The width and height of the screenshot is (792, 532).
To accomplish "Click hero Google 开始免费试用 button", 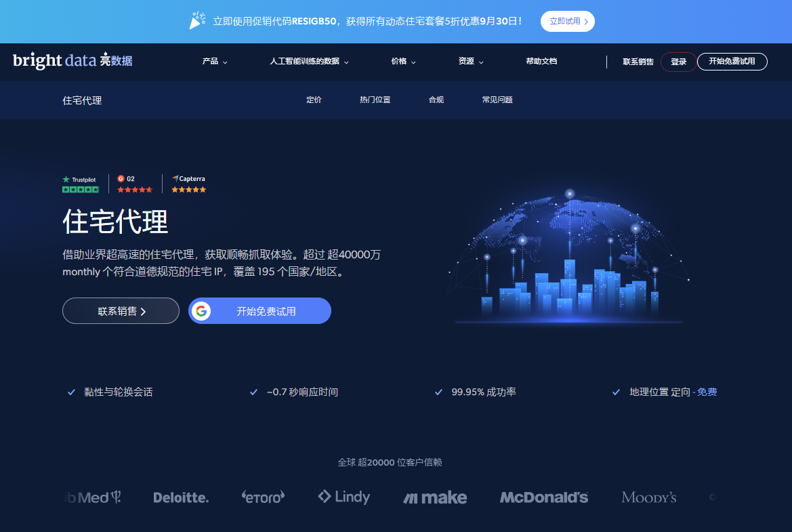I will 259,310.
